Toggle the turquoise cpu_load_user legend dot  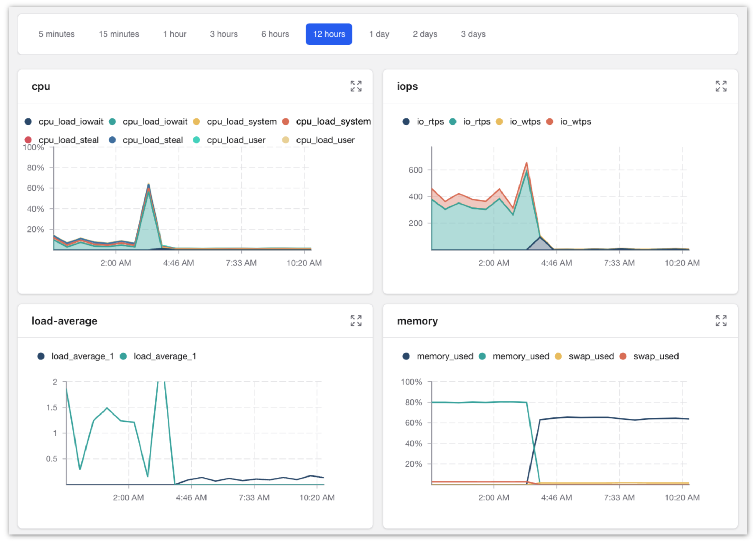196,140
